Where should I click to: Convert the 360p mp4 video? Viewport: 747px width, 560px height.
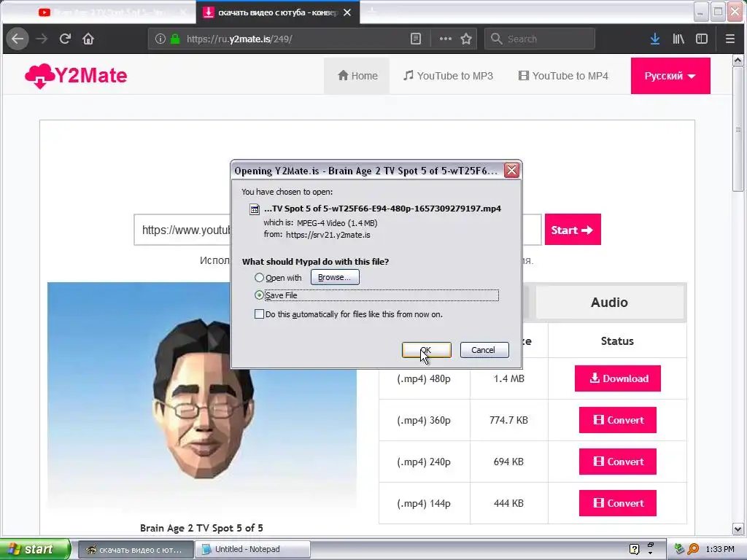pos(617,420)
